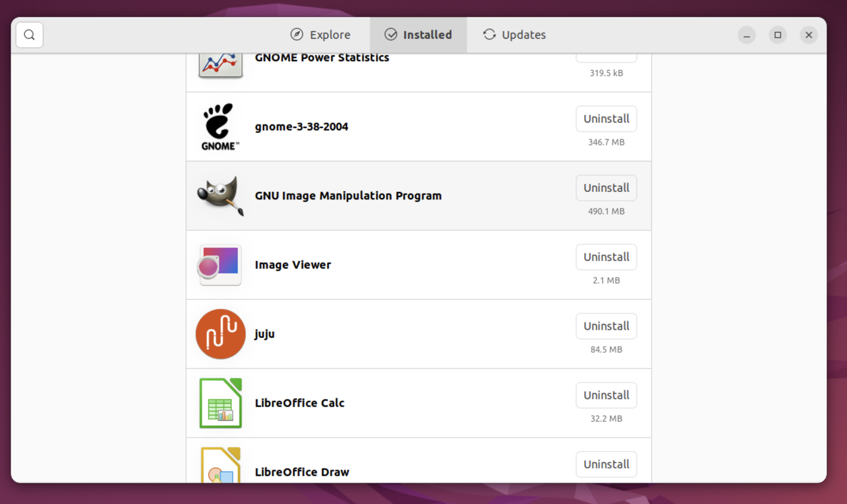Uninstall Image Viewer
Viewport: 847px width, 504px height.
(x=606, y=257)
